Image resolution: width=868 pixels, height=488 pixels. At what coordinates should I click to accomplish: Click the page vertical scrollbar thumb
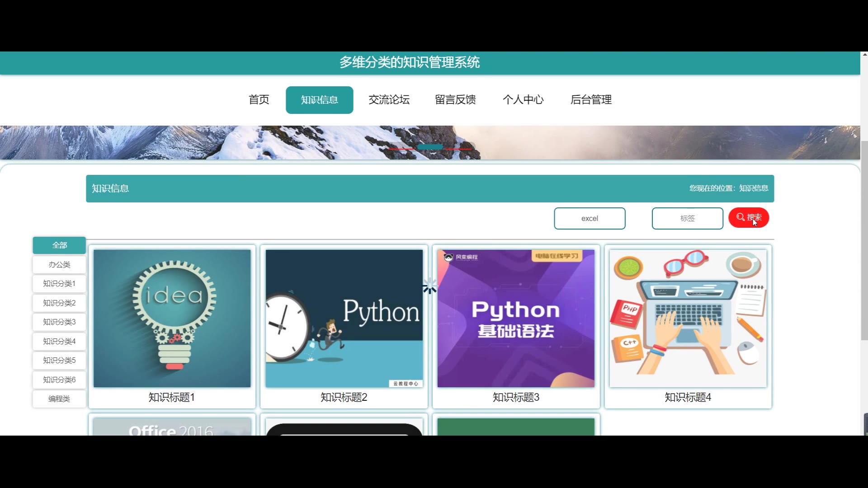(x=864, y=240)
